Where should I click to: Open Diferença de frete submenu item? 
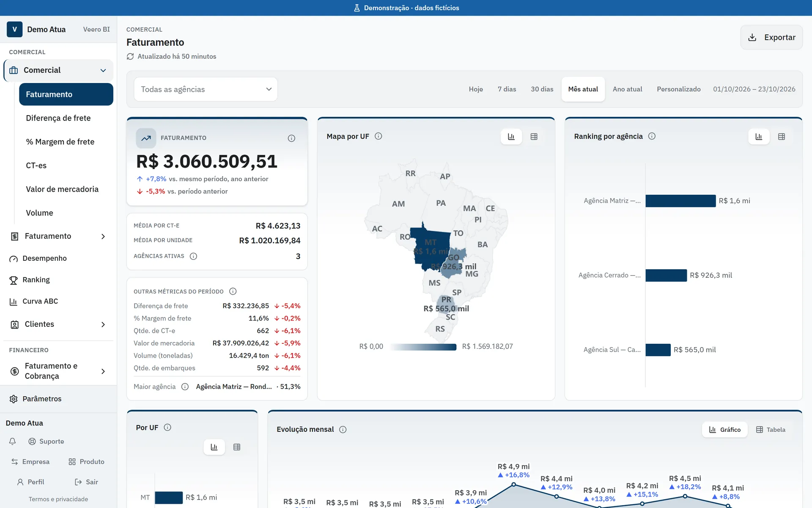tap(66, 118)
